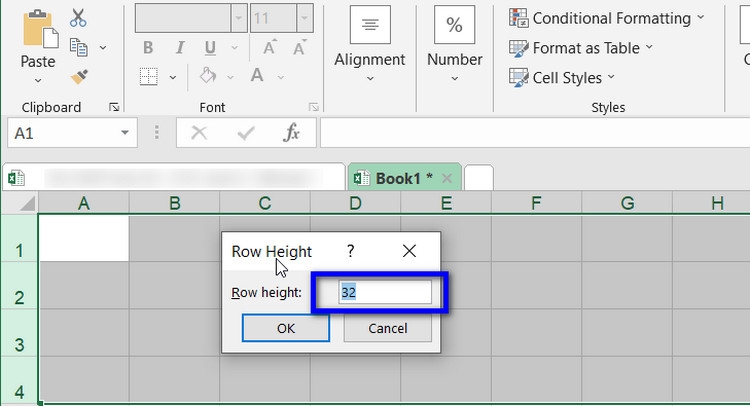The width and height of the screenshot is (750, 406).
Task: Select column B header
Action: pyautogui.click(x=175, y=203)
